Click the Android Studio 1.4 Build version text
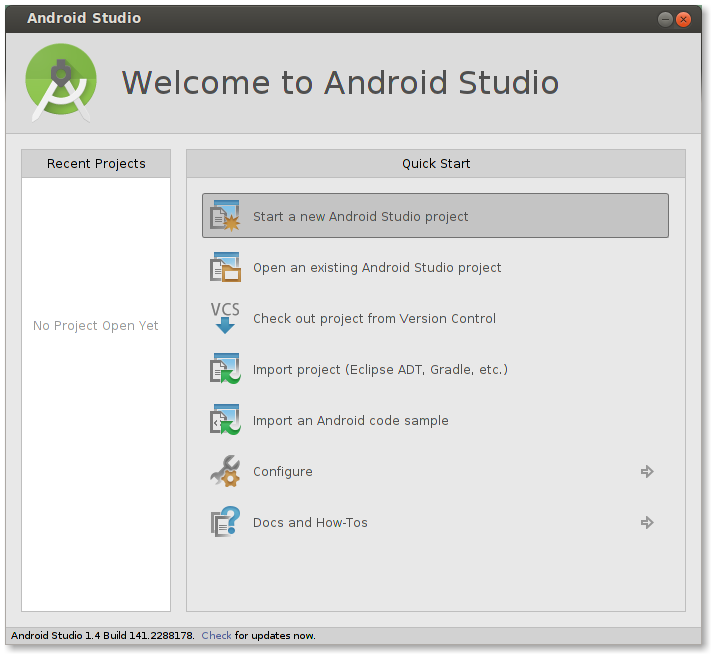 (x=102, y=635)
